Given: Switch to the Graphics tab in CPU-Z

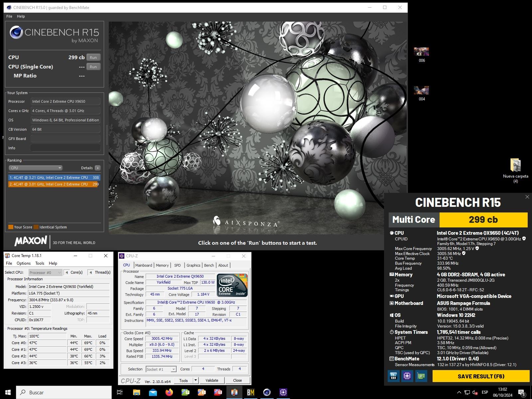Looking at the screenshot, I should coord(193,265).
